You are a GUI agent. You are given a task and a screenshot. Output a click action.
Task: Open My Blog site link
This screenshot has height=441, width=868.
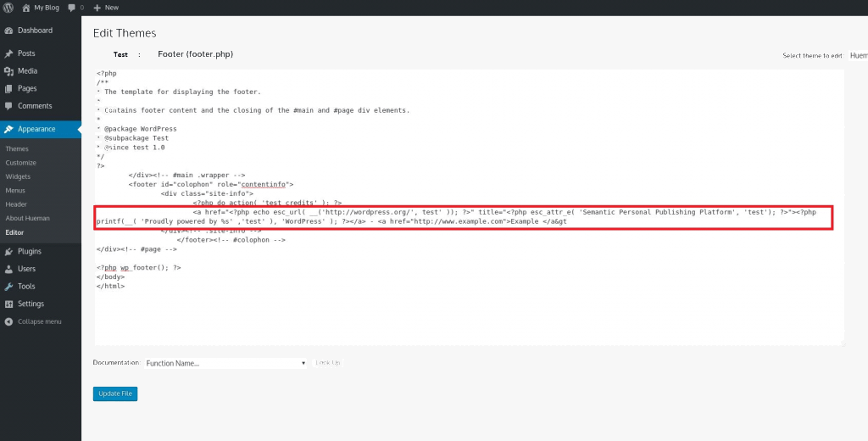point(47,8)
